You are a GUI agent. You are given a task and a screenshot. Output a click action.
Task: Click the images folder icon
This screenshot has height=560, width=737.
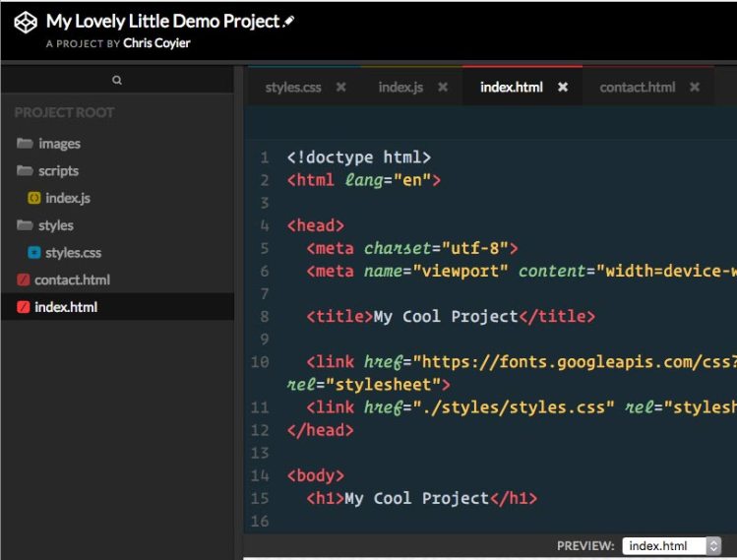pyautogui.click(x=25, y=143)
